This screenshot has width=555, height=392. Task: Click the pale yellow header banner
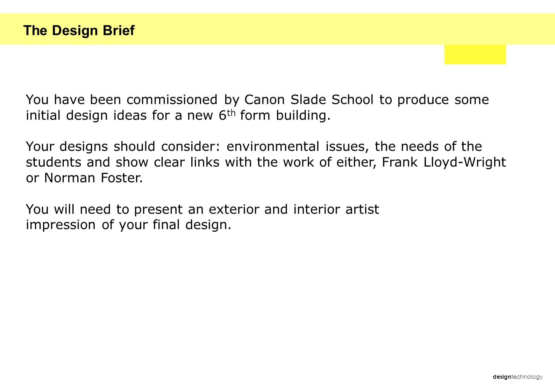[277, 29]
